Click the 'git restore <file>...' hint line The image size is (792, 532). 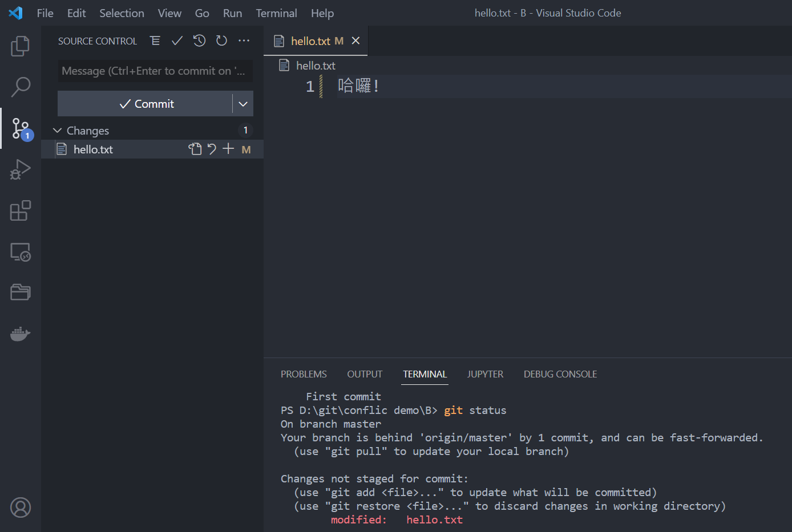coord(510,506)
